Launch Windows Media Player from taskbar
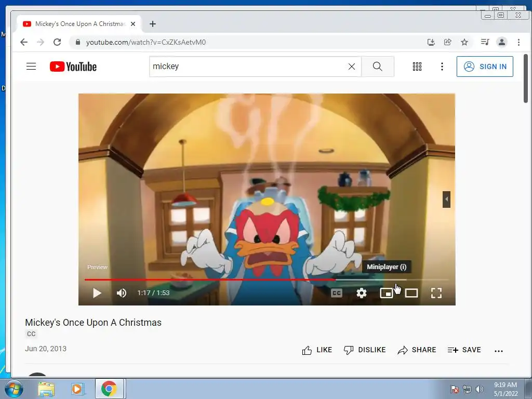Image resolution: width=532 pixels, height=399 pixels. click(x=77, y=389)
